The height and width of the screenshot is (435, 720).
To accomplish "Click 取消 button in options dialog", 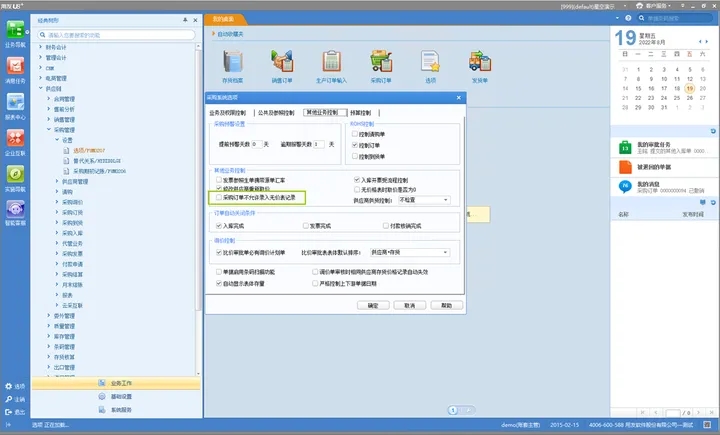I will click(x=410, y=305).
